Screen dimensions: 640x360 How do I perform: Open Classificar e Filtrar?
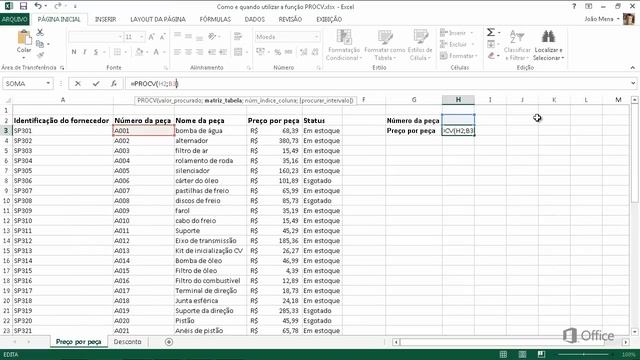(517, 45)
